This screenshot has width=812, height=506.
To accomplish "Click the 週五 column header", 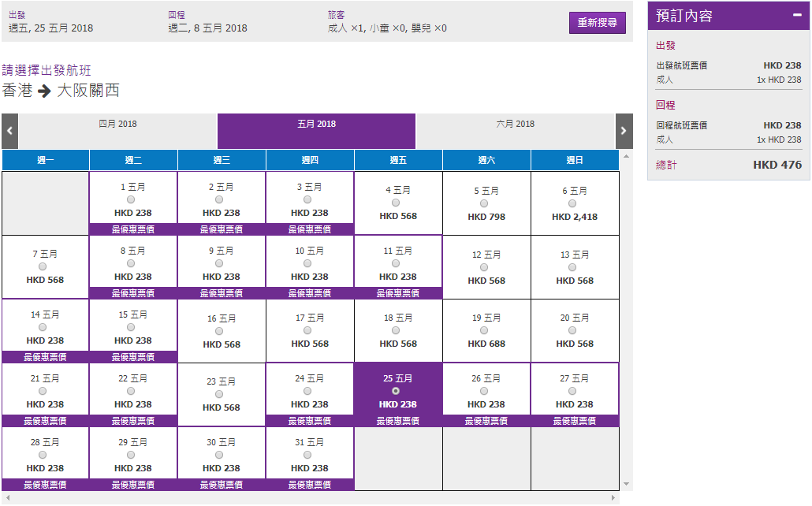I will tap(398, 160).
